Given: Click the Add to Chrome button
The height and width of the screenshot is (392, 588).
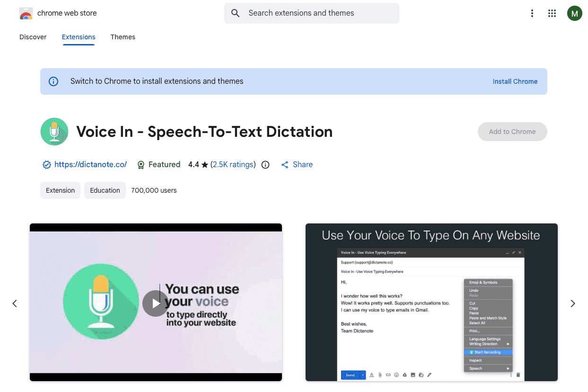Looking at the screenshot, I should [512, 132].
